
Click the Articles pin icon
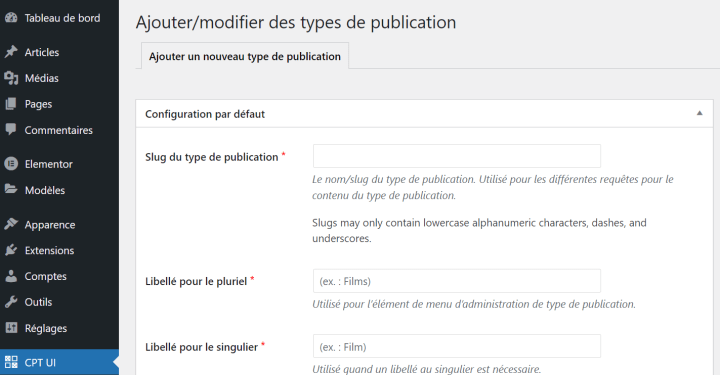11,52
